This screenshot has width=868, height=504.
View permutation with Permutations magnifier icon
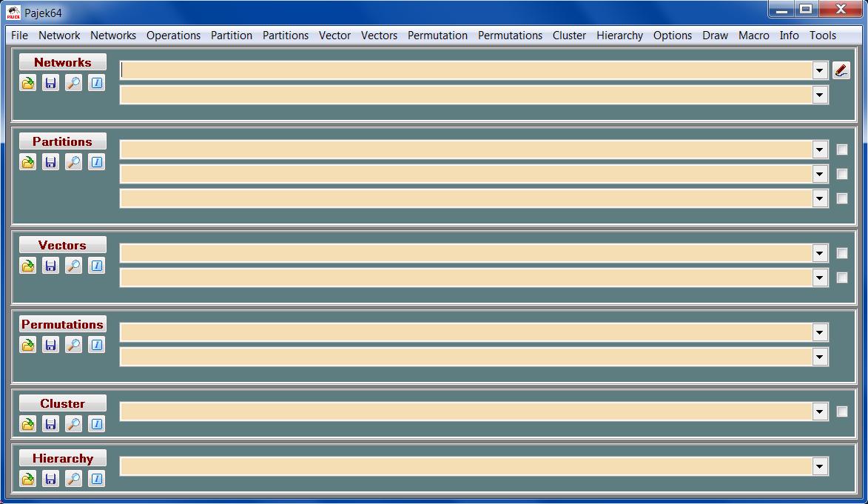[x=73, y=345]
